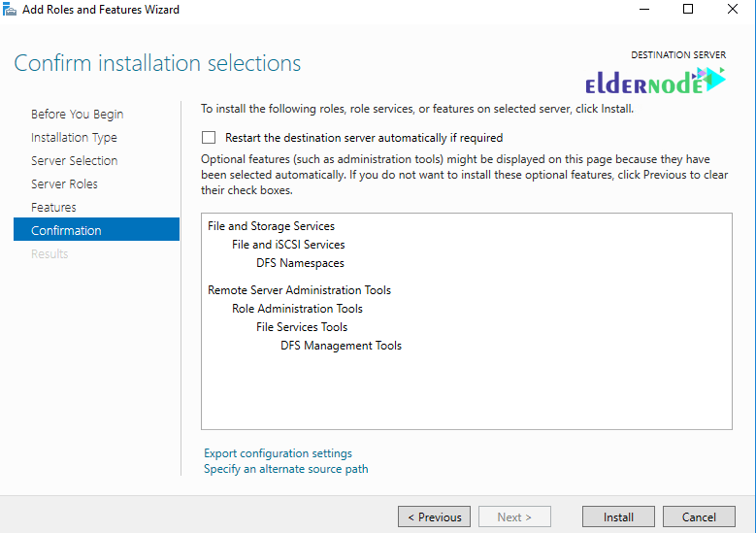Select the Confirmation step
Viewport: 756px width, 533px height.
[x=96, y=229]
